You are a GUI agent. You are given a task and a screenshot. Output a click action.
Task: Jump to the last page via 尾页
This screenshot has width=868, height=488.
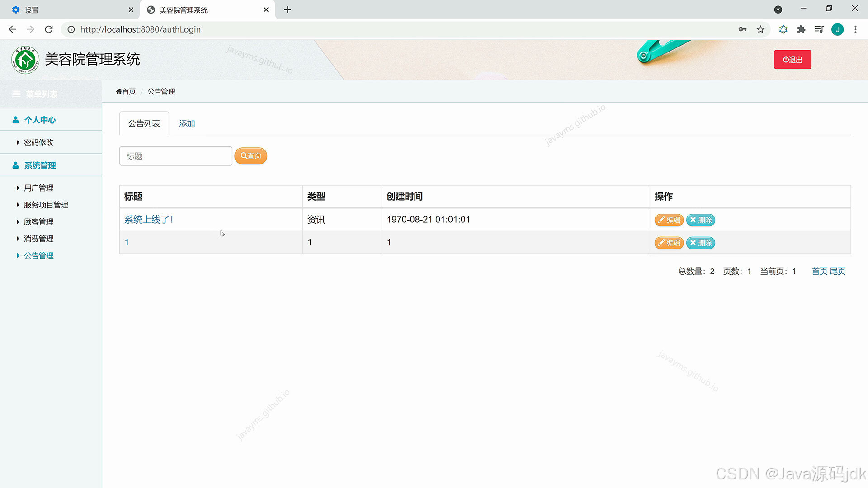pos(838,272)
